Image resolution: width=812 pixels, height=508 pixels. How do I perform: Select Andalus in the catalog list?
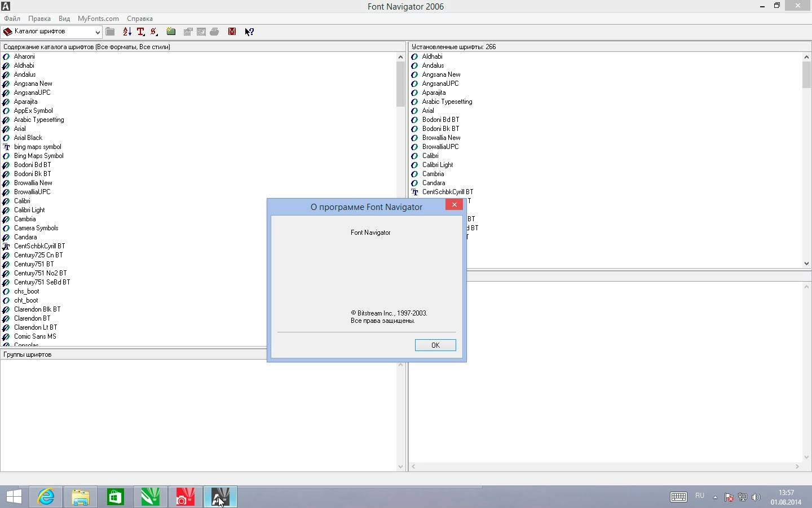point(25,75)
